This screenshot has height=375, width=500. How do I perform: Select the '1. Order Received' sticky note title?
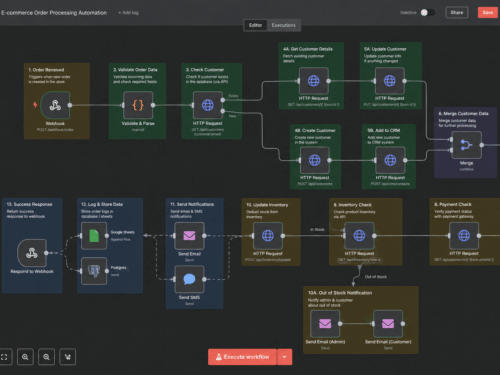tap(46, 70)
